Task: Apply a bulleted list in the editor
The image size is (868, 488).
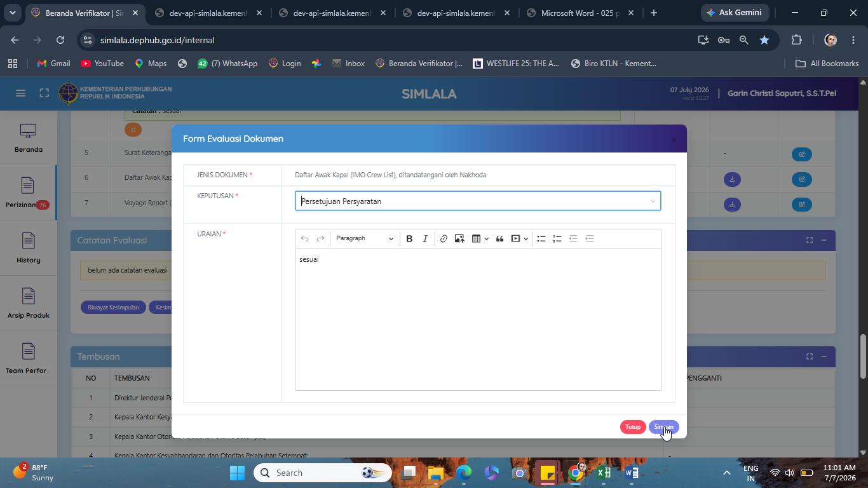Action: tap(541, 239)
